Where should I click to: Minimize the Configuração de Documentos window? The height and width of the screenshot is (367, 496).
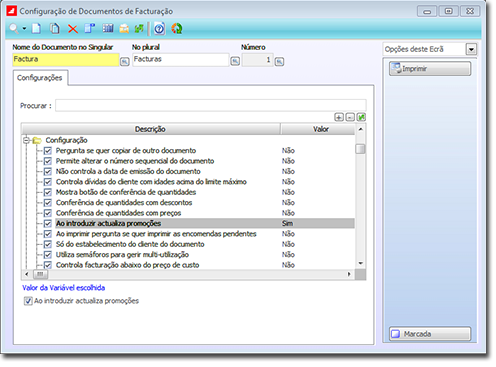tap(427, 11)
